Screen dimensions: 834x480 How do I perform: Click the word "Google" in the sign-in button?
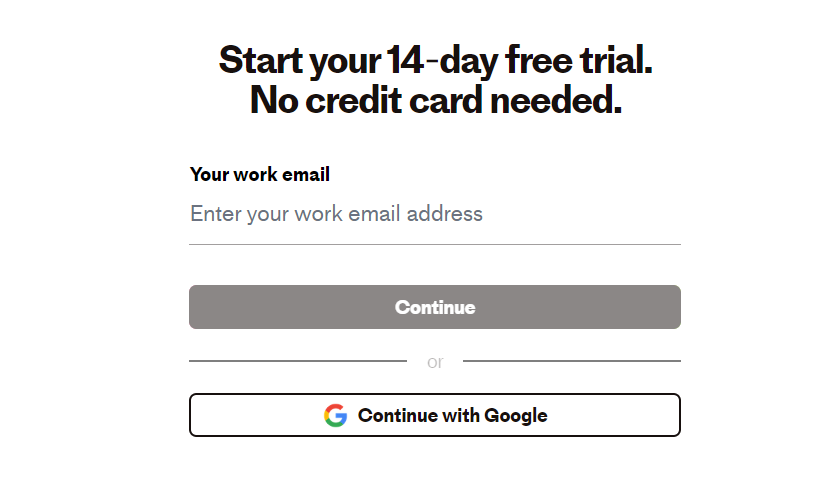point(514,416)
